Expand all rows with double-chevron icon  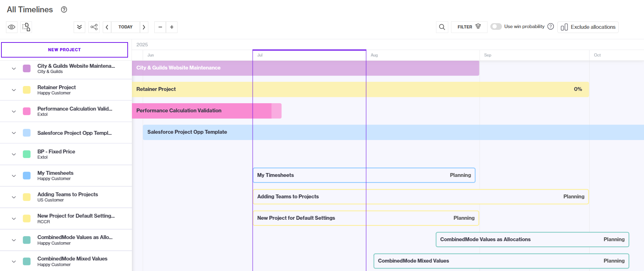coord(80,27)
